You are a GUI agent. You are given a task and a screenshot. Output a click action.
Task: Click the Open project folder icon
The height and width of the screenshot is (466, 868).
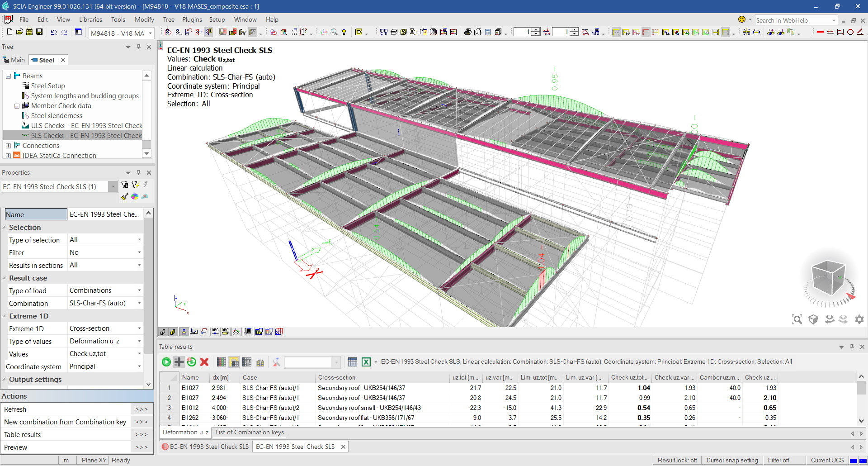coord(19,32)
